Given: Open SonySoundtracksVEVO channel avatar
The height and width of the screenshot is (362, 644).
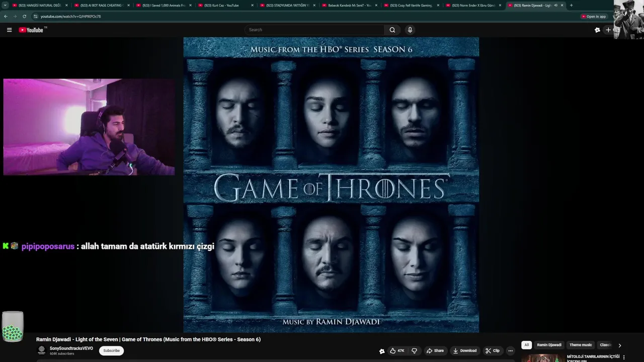Looking at the screenshot, I should 42,350.
